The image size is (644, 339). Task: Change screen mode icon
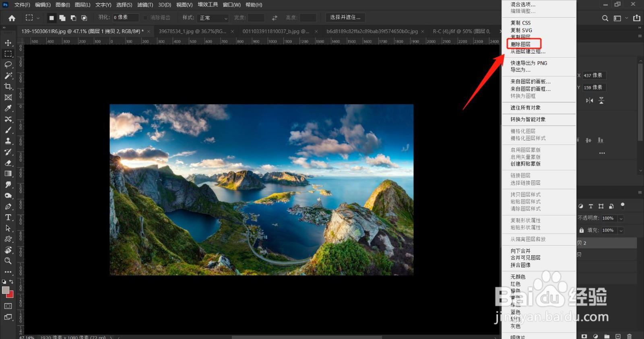8,317
